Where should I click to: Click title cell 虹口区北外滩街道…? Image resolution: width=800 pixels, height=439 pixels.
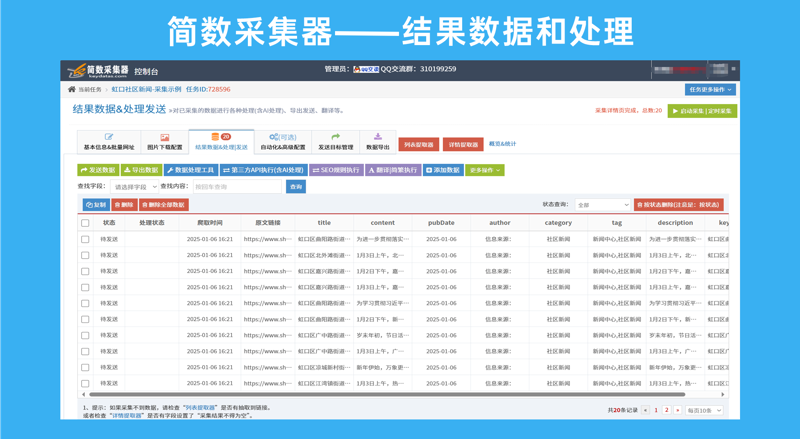point(324,255)
